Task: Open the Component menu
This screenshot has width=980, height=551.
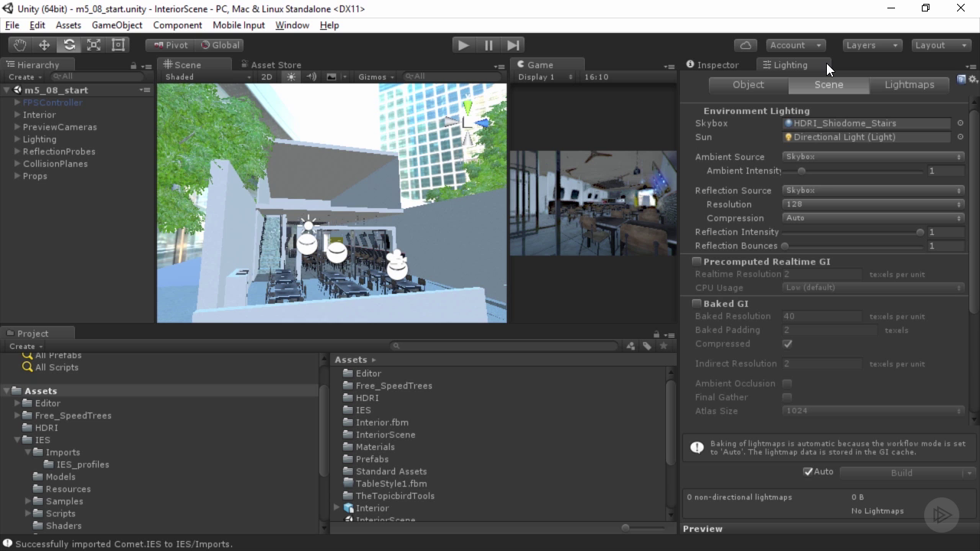Action: coord(178,25)
